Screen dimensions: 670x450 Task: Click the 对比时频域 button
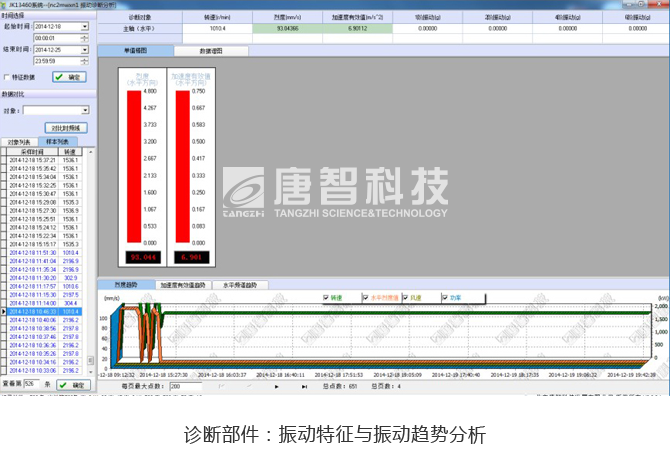tap(66, 128)
